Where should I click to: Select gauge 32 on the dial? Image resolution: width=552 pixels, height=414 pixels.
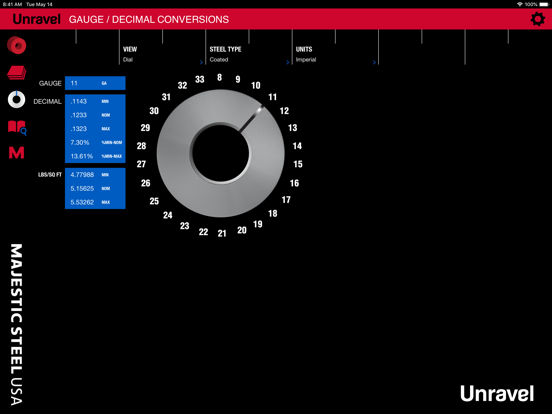pos(182,86)
